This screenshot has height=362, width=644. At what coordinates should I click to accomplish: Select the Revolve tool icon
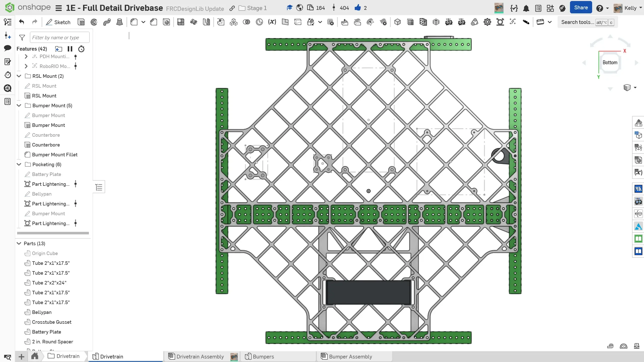(x=94, y=22)
